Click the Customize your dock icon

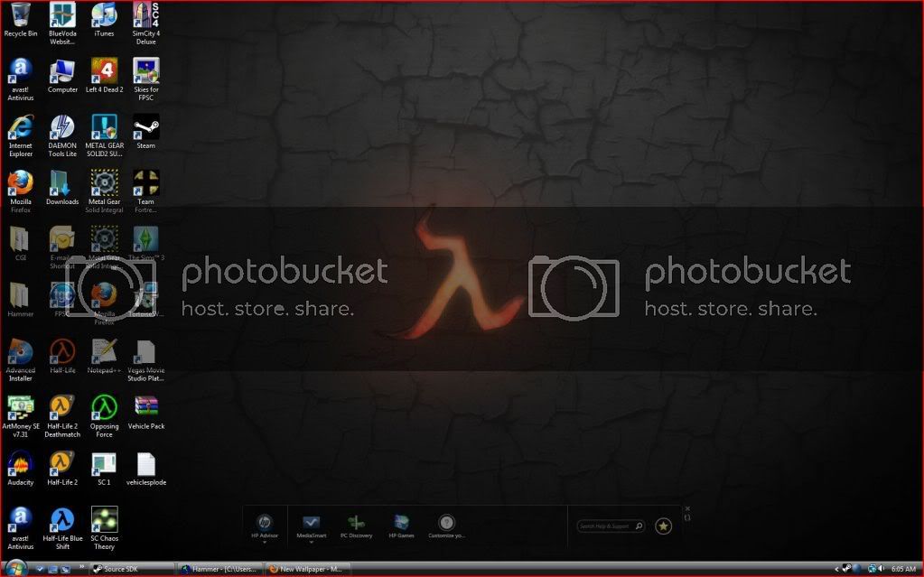(x=447, y=526)
